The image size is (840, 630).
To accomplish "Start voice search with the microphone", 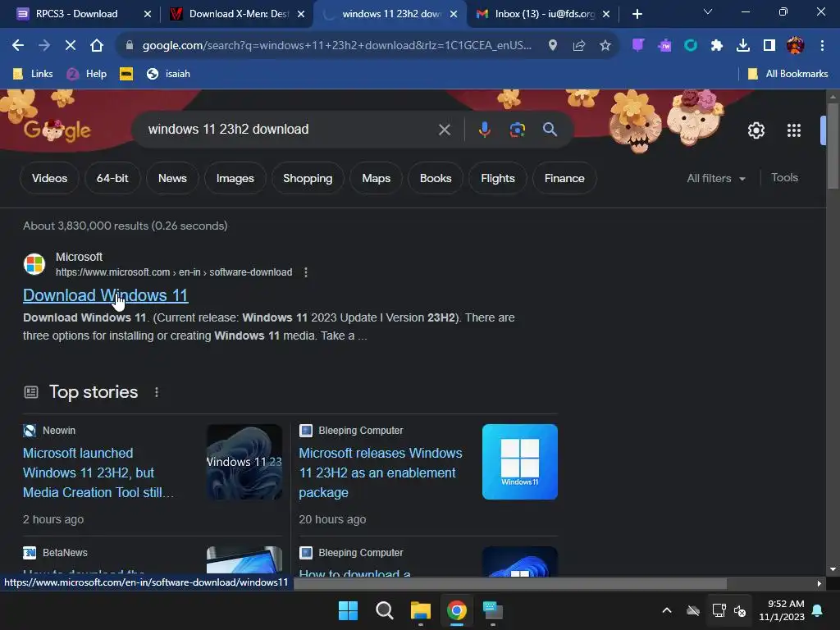I will point(484,130).
